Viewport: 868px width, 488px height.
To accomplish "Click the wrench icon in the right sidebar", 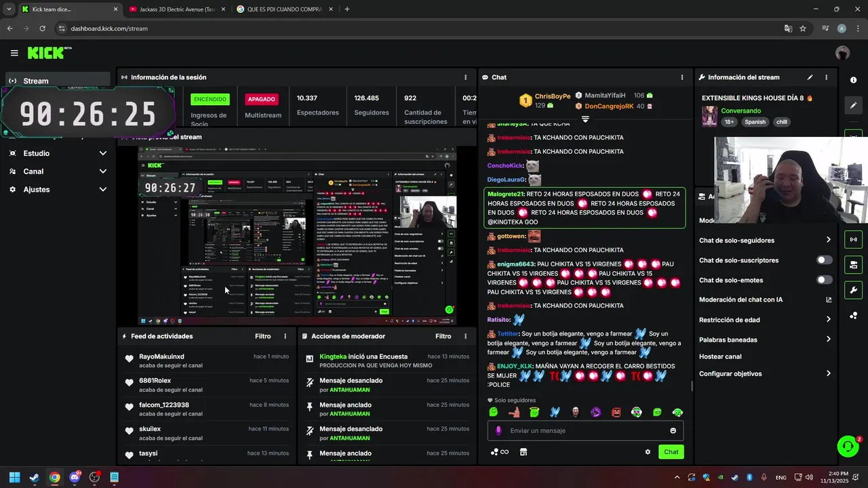I will (x=853, y=290).
